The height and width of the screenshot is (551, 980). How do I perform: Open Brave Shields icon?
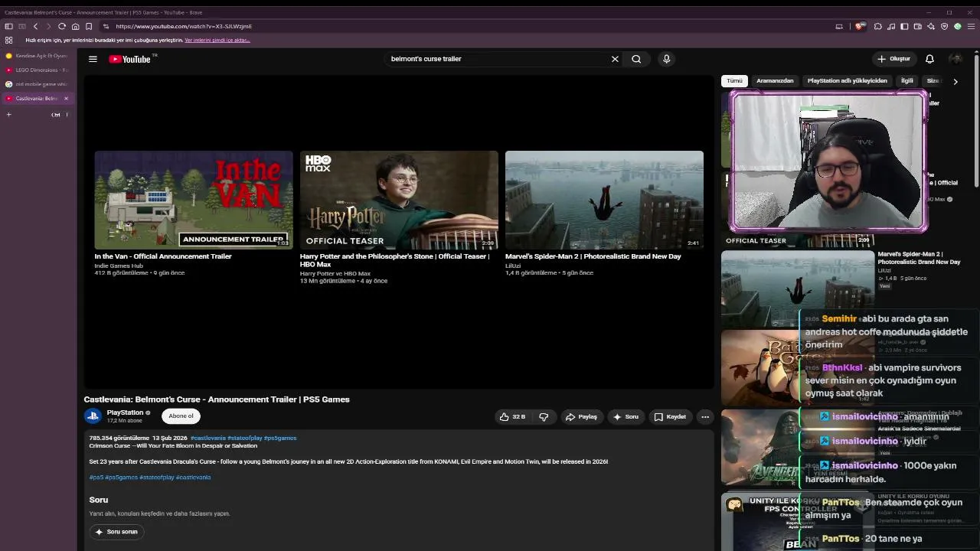pos(861,26)
